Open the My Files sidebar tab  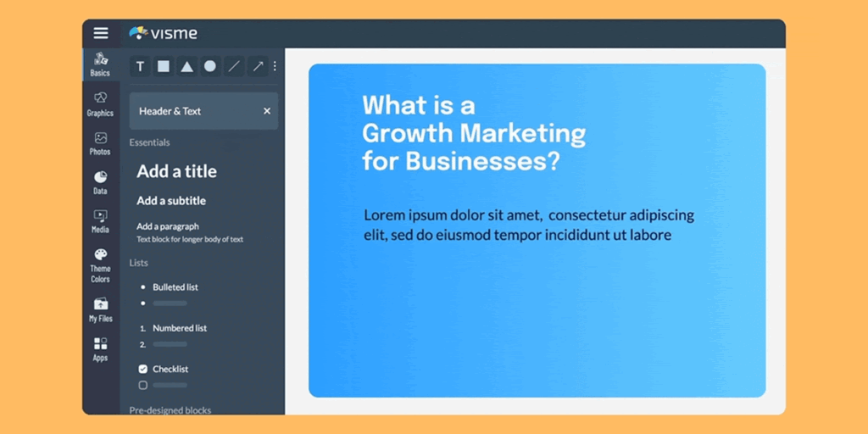(x=100, y=310)
